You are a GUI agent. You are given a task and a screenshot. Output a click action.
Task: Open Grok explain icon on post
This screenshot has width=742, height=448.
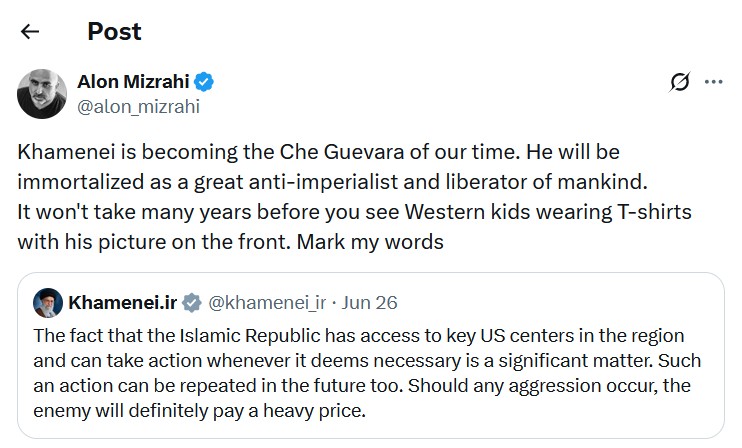680,82
